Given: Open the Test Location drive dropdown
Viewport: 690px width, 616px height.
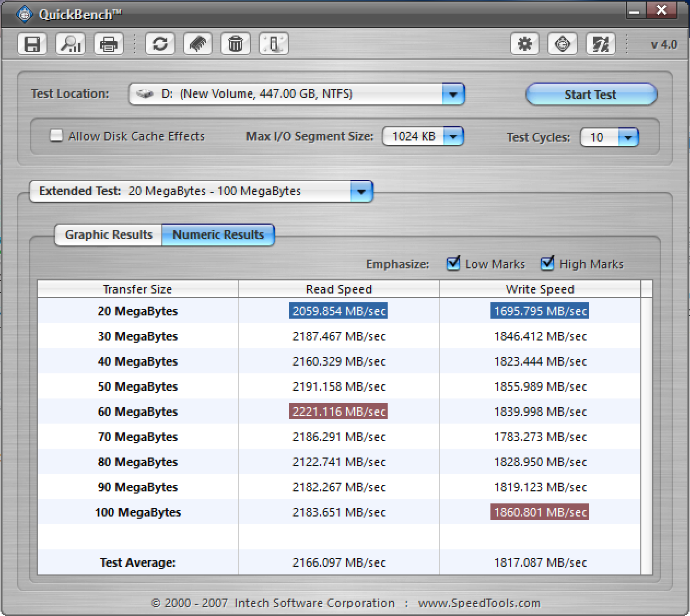Looking at the screenshot, I should click(453, 94).
